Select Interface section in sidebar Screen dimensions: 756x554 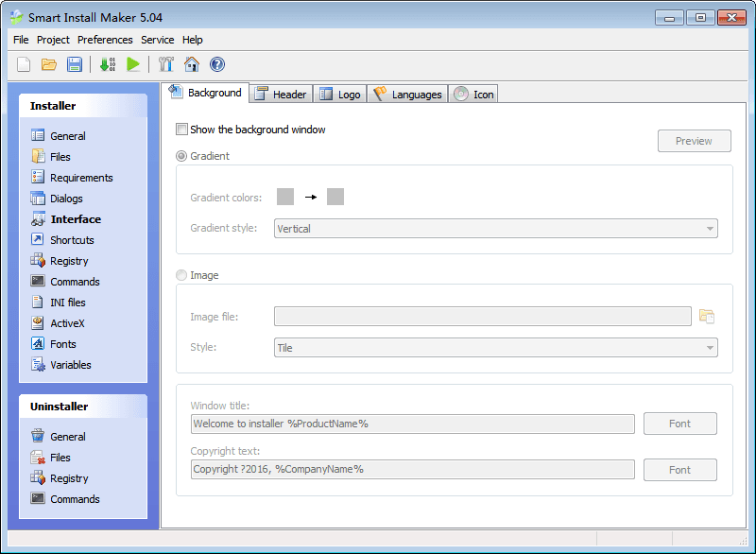[x=66, y=219]
